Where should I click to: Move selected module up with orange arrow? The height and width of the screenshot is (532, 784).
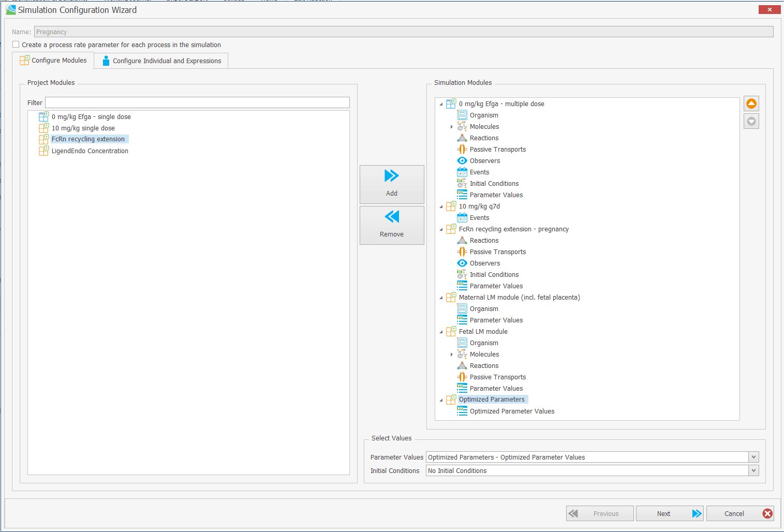(x=751, y=104)
